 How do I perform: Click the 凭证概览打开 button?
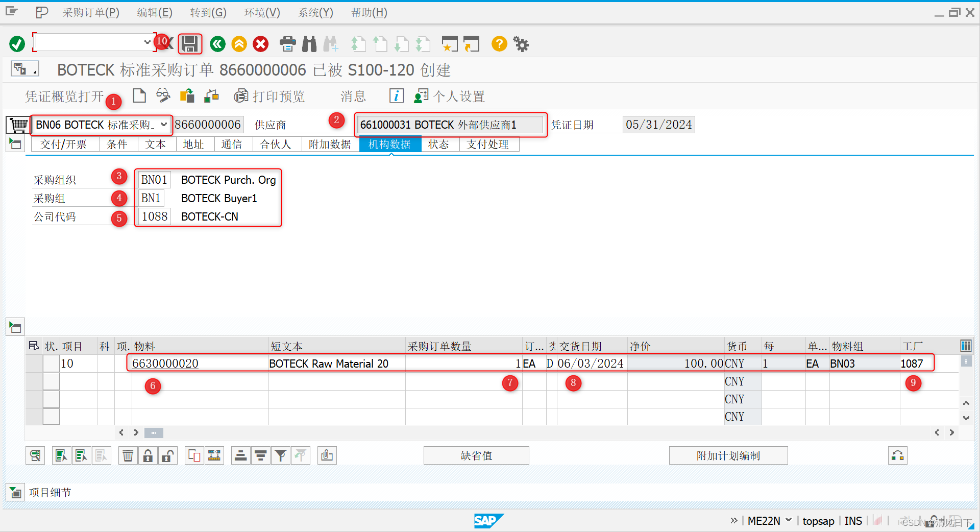click(64, 96)
